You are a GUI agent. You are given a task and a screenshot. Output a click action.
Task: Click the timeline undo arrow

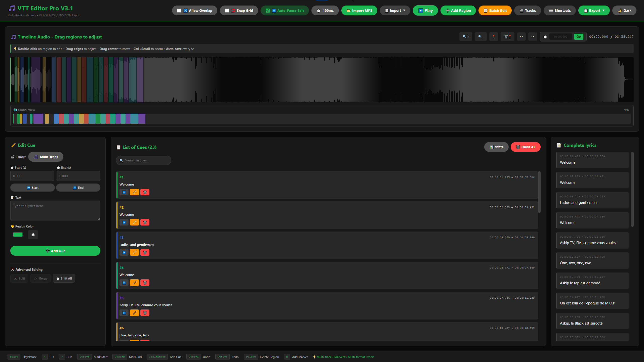(x=521, y=37)
